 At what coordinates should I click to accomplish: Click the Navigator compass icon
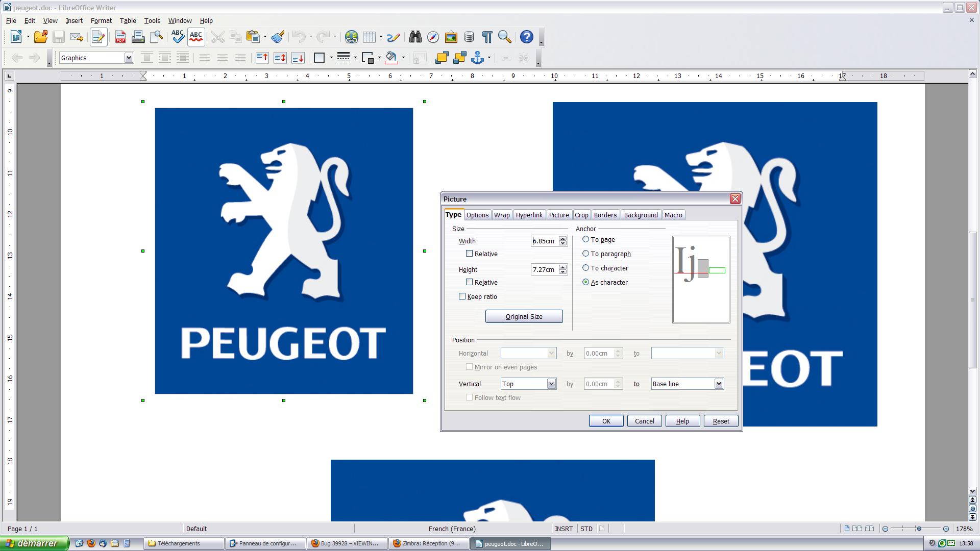click(x=433, y=37)
